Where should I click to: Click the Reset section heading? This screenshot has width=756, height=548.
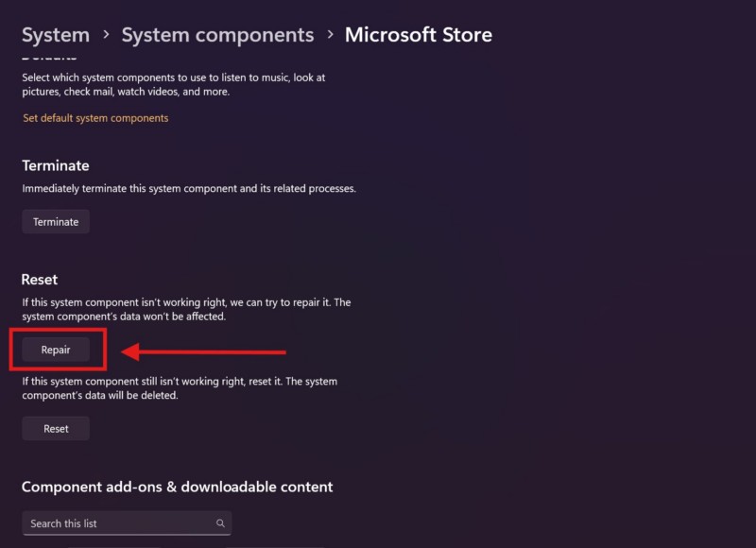click(x=40, y=280)
